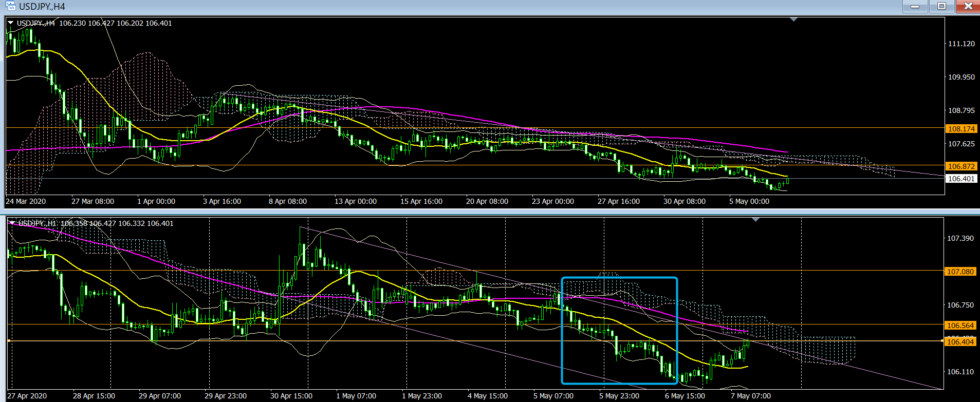980x402 pixels.
Task: Minimize the USDJPY.,H4 chart window
Action: [915, 6]
